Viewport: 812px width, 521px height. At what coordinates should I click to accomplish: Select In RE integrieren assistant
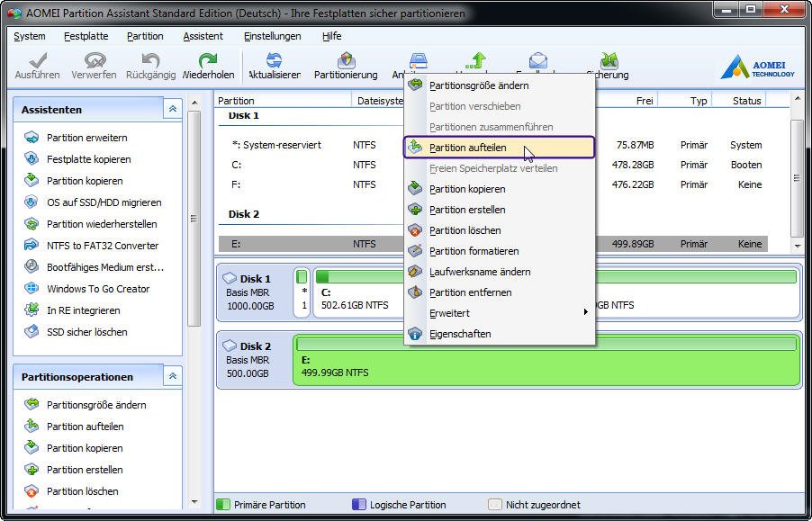tap(72, 311)
